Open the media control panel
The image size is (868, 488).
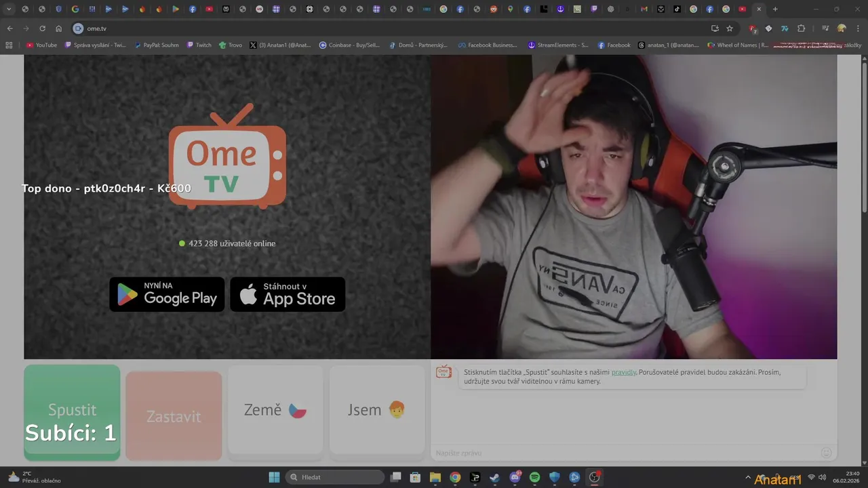pos(825,28)
